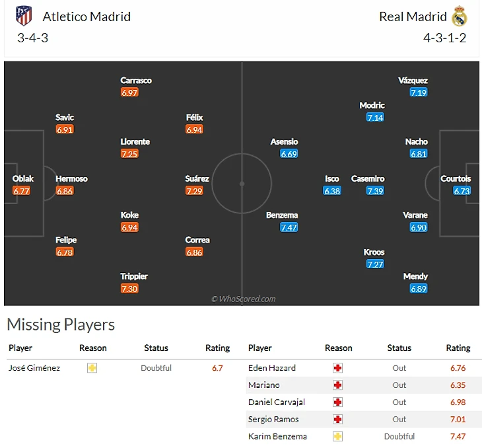
Task: Click the Atletico Madrid team name
Action: click(x=86, y=17)
